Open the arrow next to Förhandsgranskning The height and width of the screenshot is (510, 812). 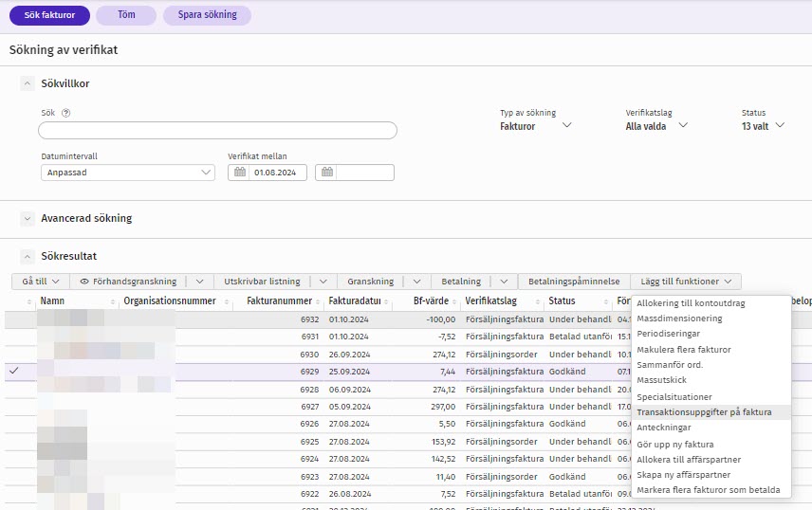click(199, 282)
